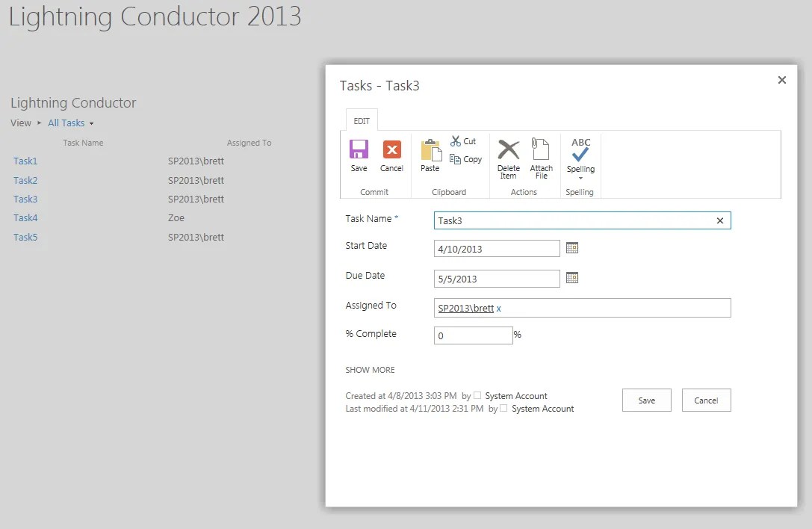Open System Account link on Created line
Viewport: 812px width, 529px height.
515,396
